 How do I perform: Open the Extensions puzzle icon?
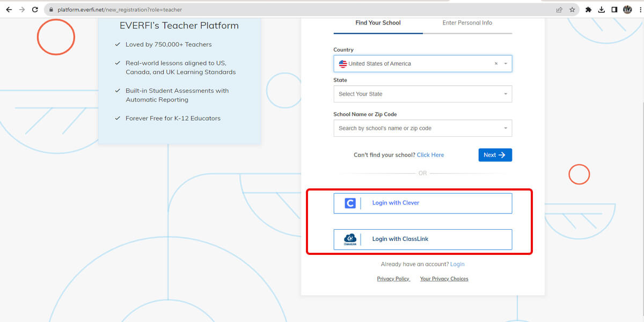(x=588, y=10)
